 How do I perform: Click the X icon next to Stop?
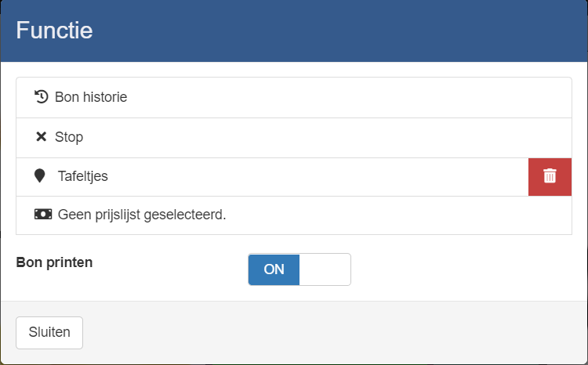pyautogui.click(x=42, y=137)
